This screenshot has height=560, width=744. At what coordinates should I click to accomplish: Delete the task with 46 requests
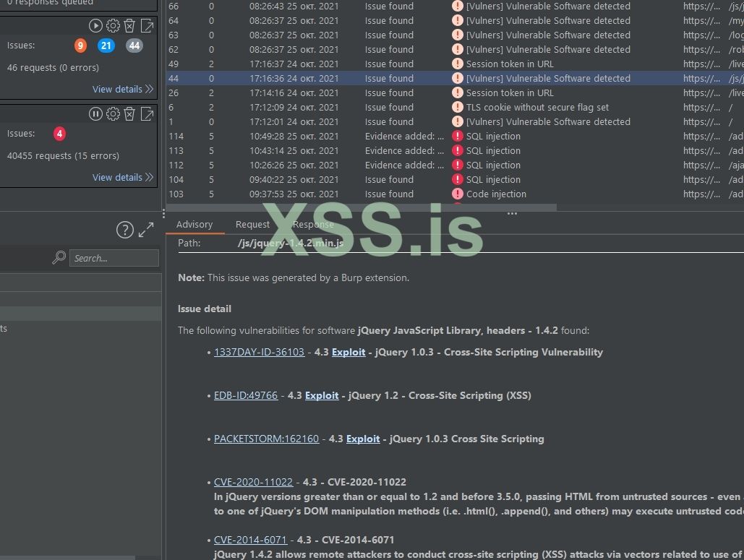coord(129,25)
